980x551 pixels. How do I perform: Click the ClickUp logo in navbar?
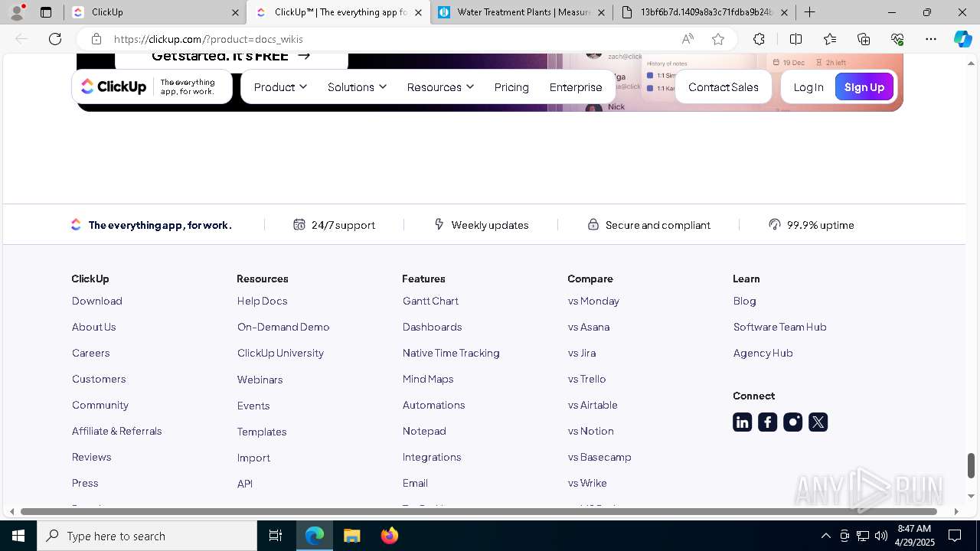[113, 87]
